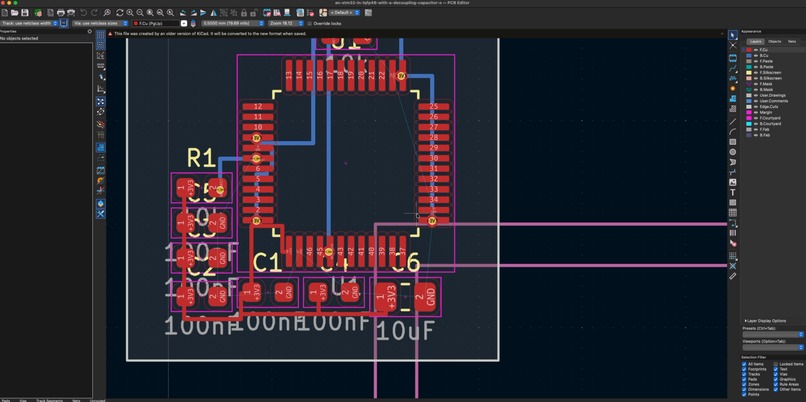This screenshot has width=806, height=402.
Task: Select the Draw rectangle tool
Action: coord(733,142)
